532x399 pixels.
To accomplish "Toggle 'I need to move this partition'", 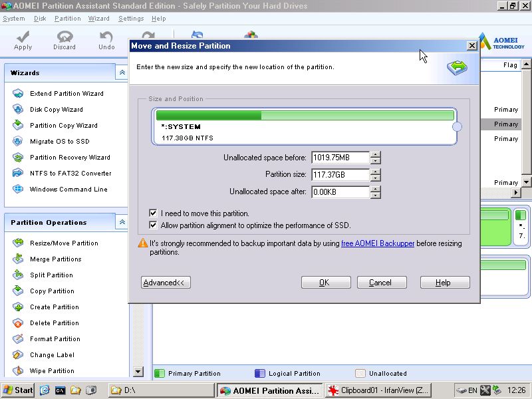I will point(153,213).
